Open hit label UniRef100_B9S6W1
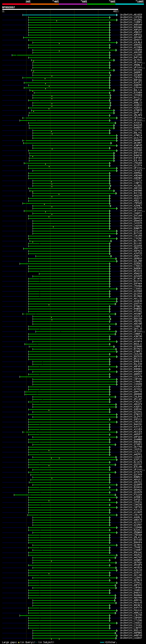 click(131, 27)
